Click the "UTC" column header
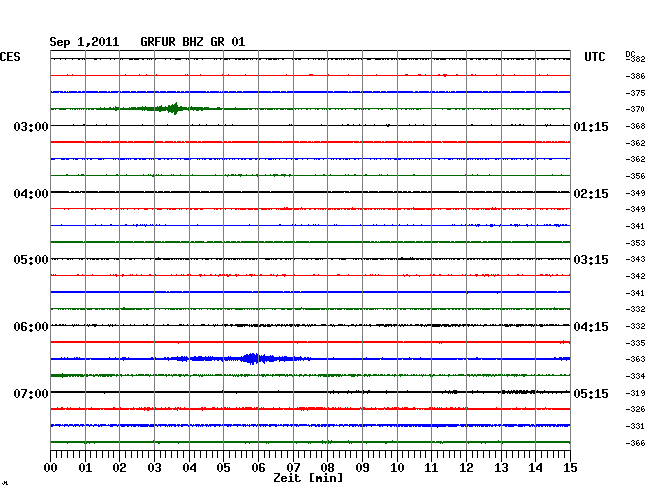650x494 pixels. point(594,57)
